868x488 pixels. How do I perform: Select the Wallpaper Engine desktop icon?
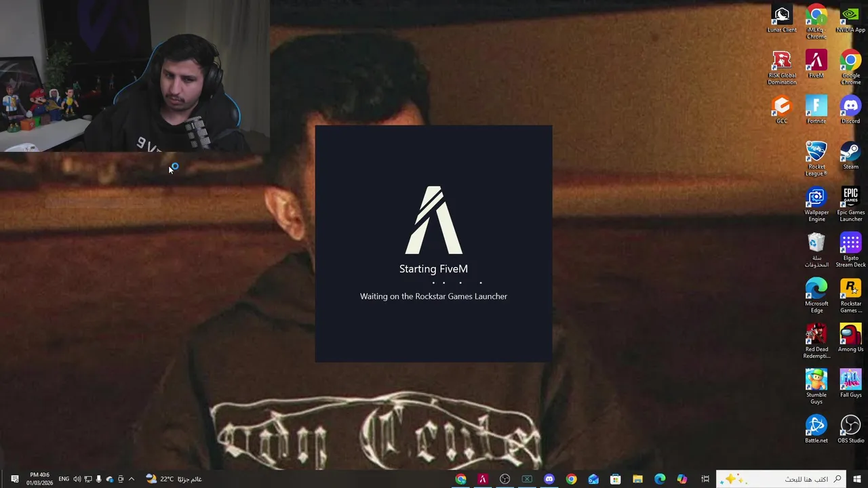coord(816,205)
